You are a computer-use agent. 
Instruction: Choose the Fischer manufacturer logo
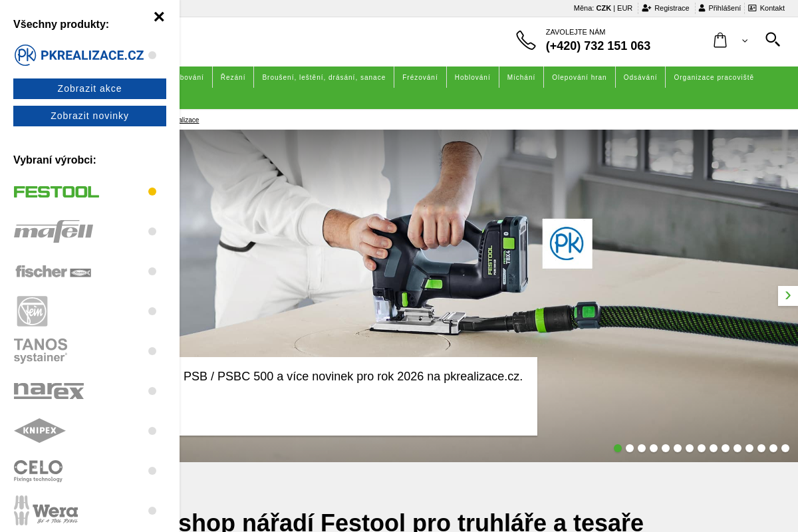pos(53,271)
